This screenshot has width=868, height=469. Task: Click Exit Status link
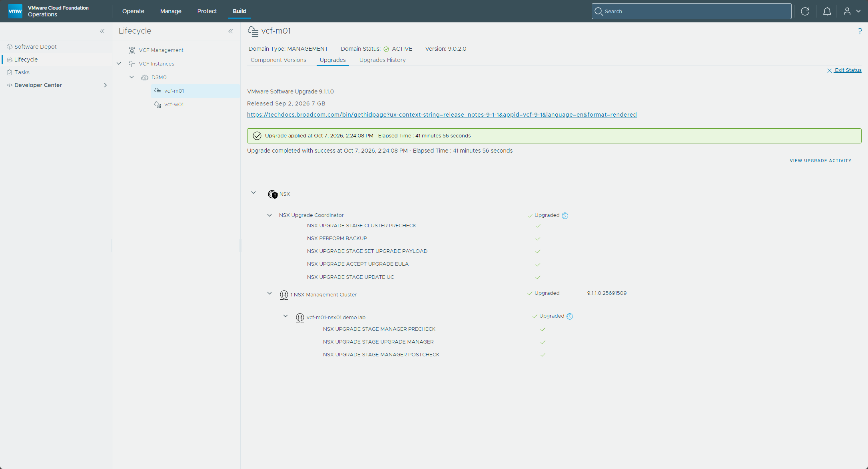pyautogui.click(x=844, y=70)
